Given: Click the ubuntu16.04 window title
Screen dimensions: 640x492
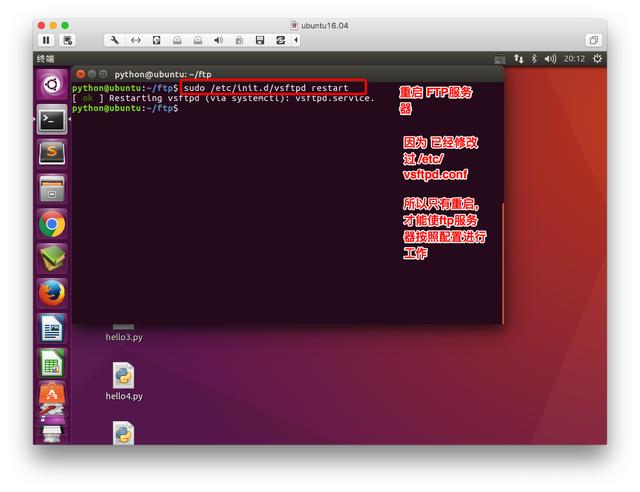Looking at the screenshot, I should (x=325, y=25).
